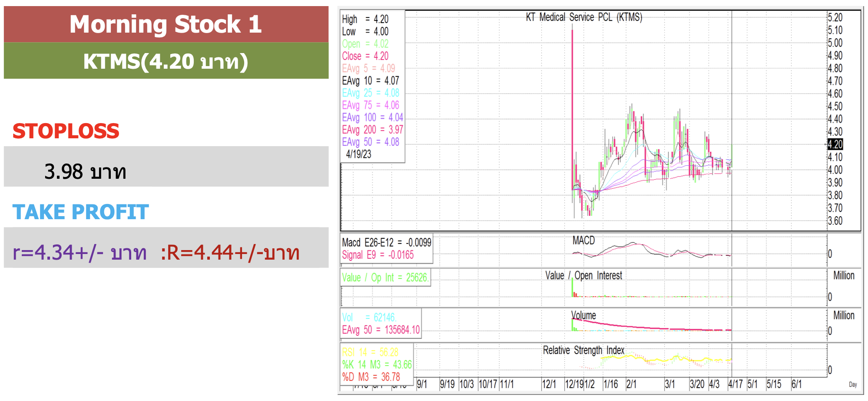Click the chart title KT Medical Service PCL (KTMS)
Viewport: 868px width, 401px height.
(x=584, y=17)
